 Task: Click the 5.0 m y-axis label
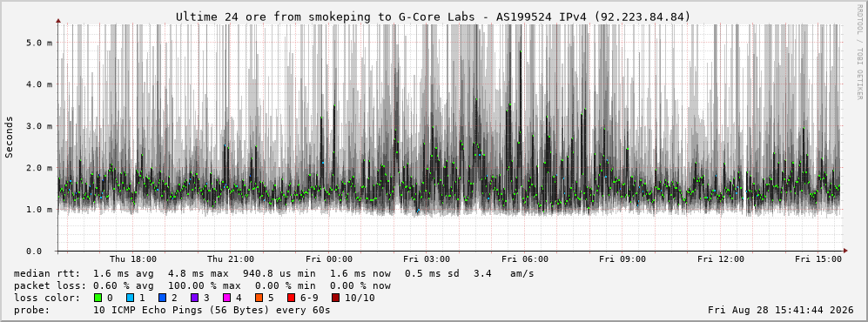coord(39,43)
